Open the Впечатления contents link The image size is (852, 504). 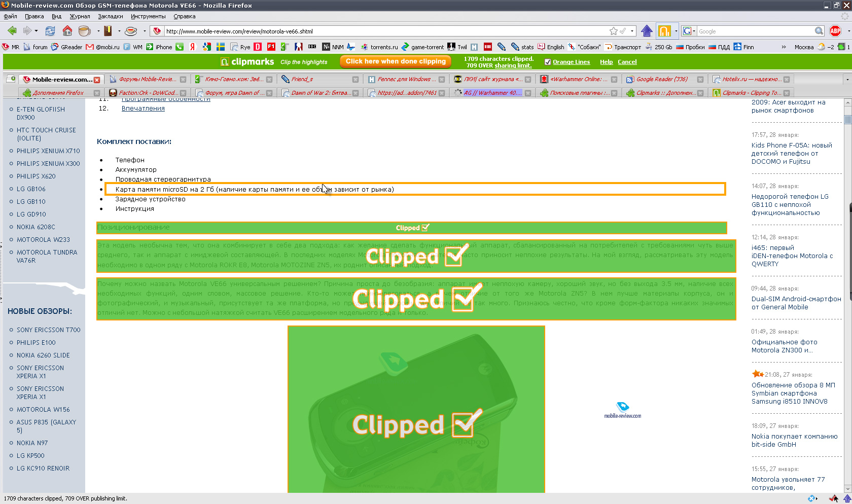tap(143, 108)
